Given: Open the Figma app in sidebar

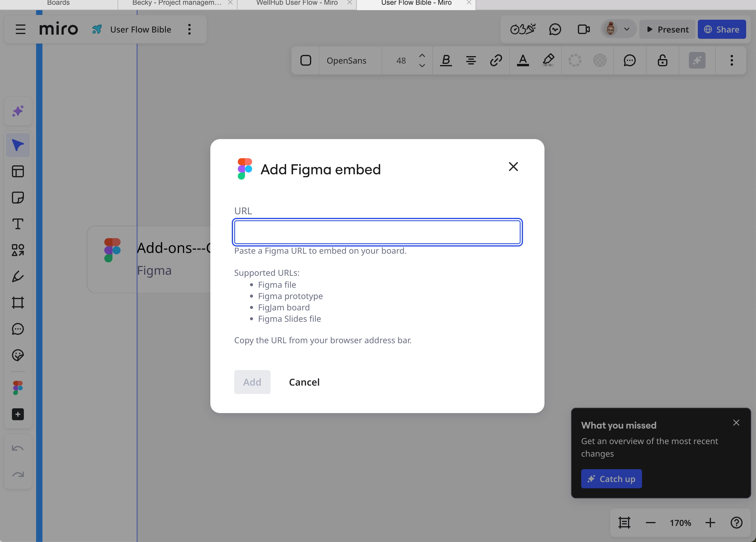Looking at the screenshot, I should (x=18, y=388).
